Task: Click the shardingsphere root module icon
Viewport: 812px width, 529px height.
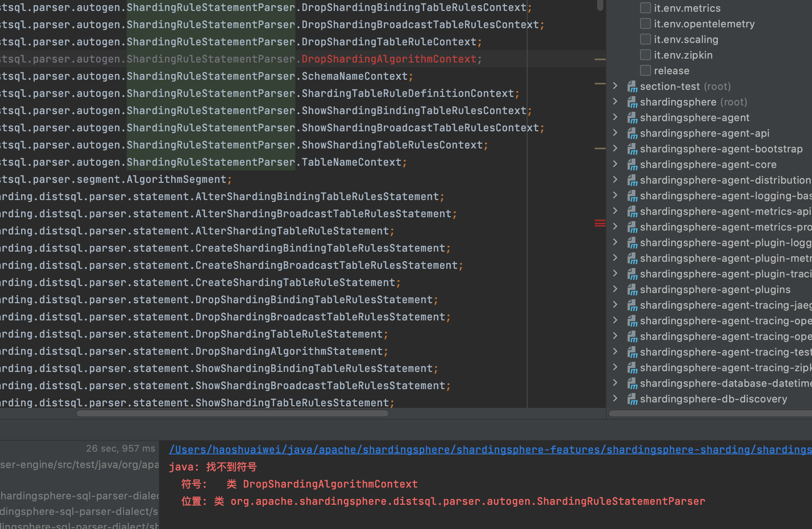Action: point(632,102)
